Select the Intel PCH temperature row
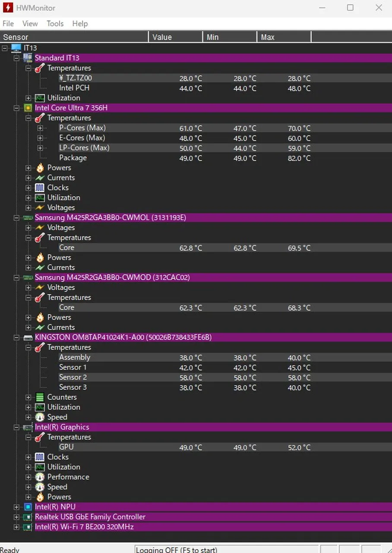Viewport: 392px width, 553px height. click(185, 88)
